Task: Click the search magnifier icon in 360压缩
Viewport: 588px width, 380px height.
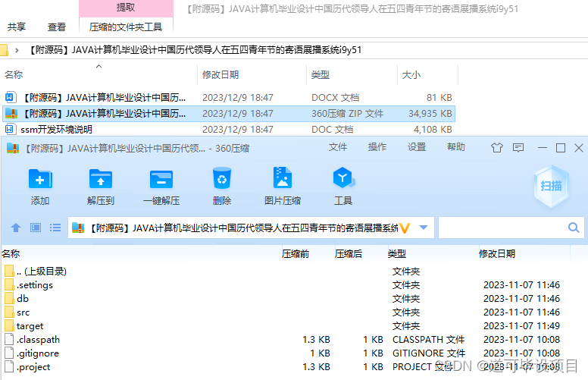Action: point(574,228)
